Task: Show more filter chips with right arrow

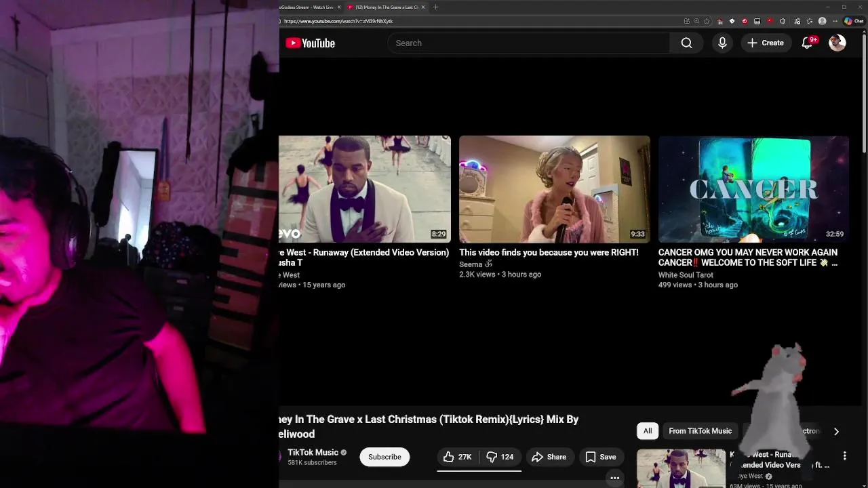Action: 836,431
